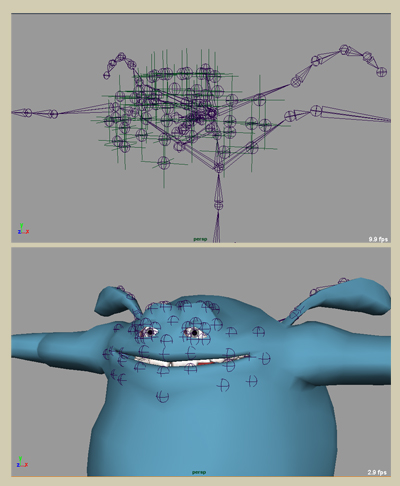This screenshot has width=400, height=486.
Task: Click the 9.9 fps readout in top viewport
Action: pos(378,239)
